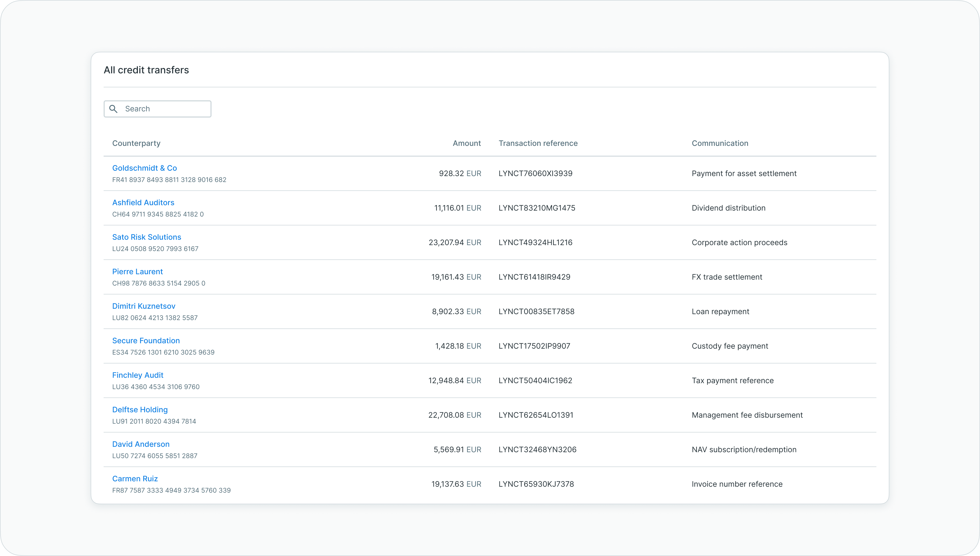Open Pierre Laurent counterparty details
This screenshot has width=980, height=556.
[x=137, y=272]
